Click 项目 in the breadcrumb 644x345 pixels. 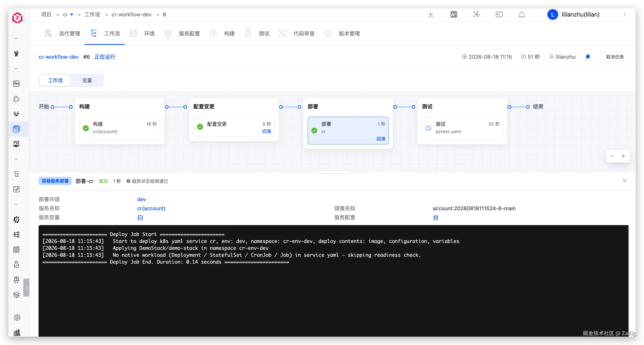pyautogui.click(x=46, y=14)
